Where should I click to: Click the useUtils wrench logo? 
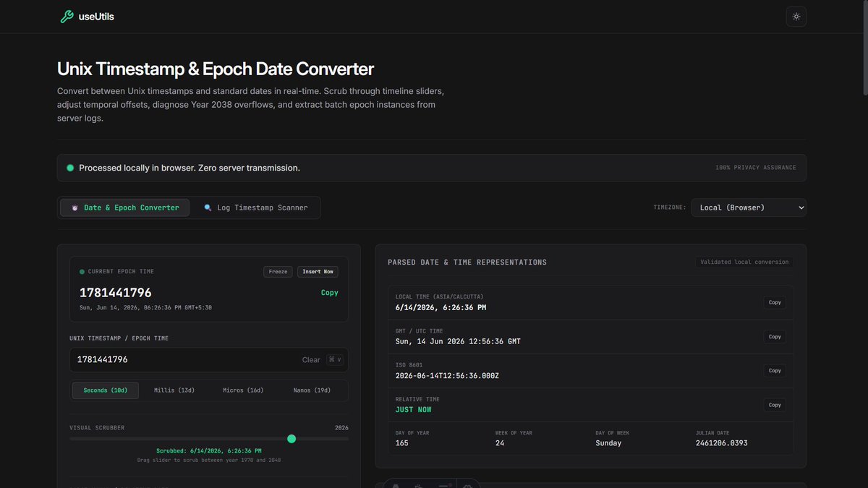pos(67,17)
